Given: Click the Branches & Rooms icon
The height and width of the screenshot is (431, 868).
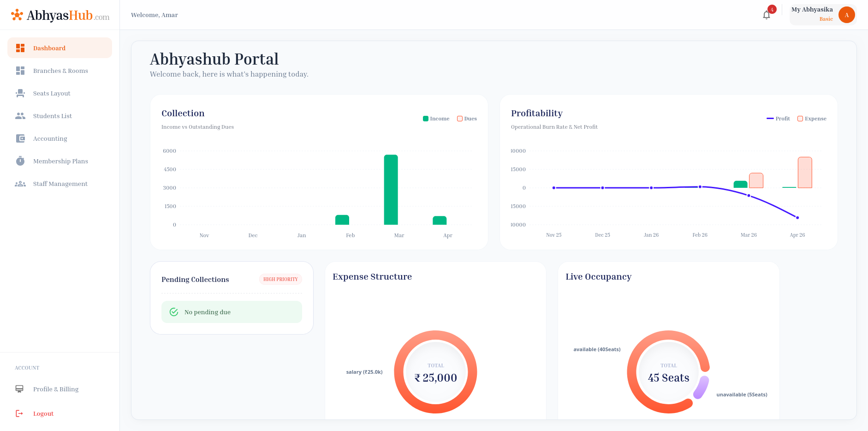Looking at the screenshot, I should click(x=20, y=70).
